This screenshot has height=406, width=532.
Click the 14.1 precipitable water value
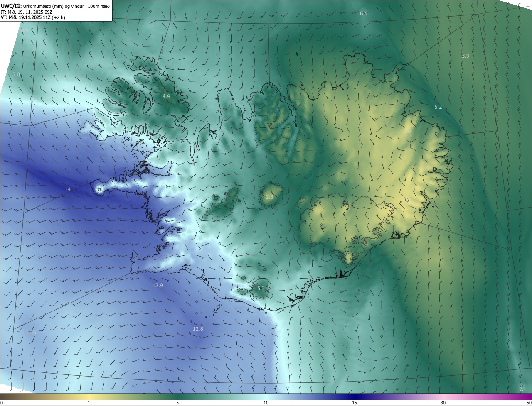coord(70,190)
